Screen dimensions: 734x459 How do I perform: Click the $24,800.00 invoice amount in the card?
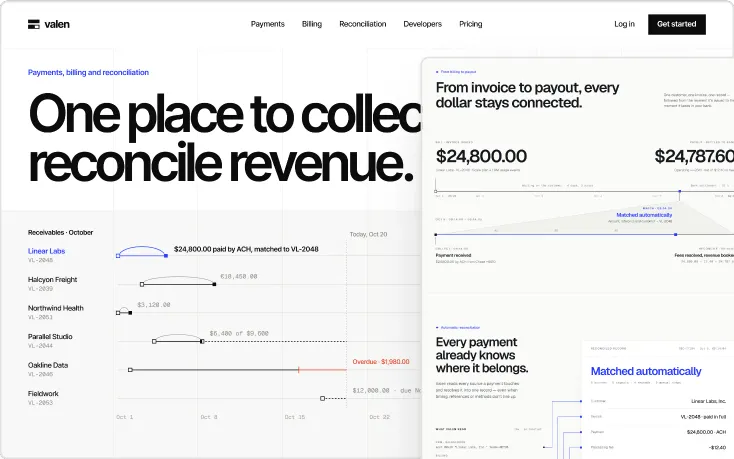(x=481, y=156)
